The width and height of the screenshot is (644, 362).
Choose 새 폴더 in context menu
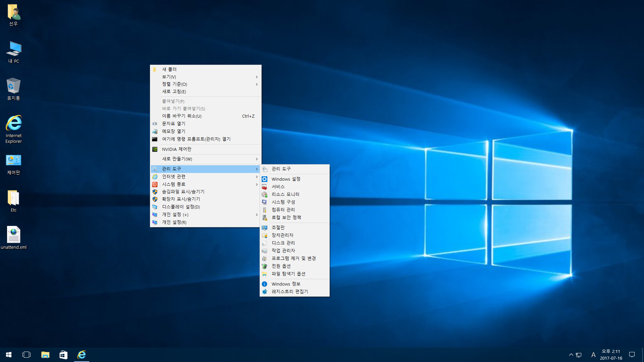coord(206,69)
